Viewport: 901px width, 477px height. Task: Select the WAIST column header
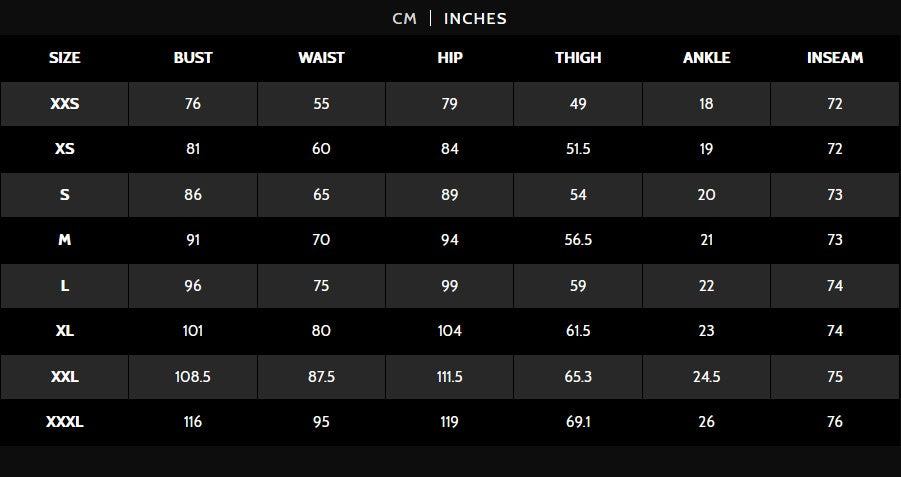pos(321,58)
